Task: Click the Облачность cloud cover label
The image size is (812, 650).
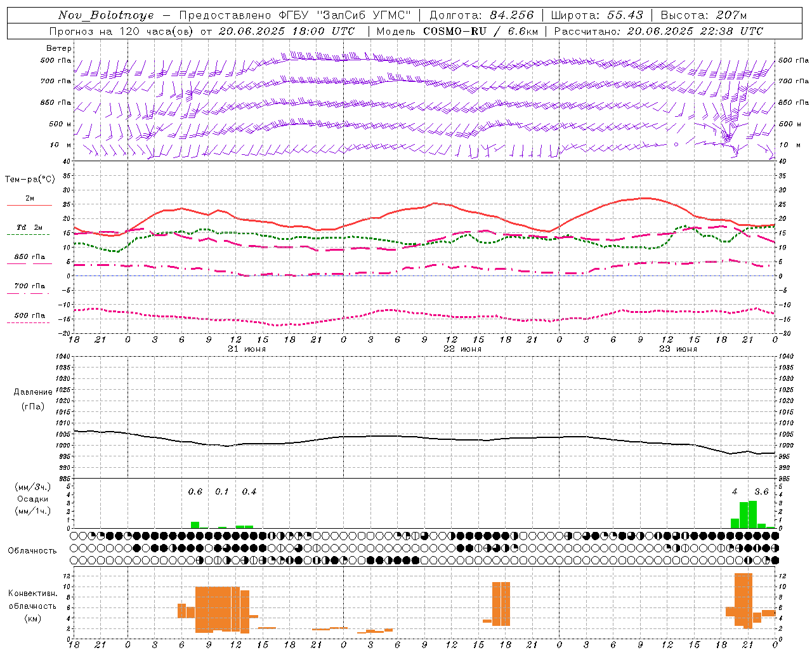Action: click(x=32, y=551)
